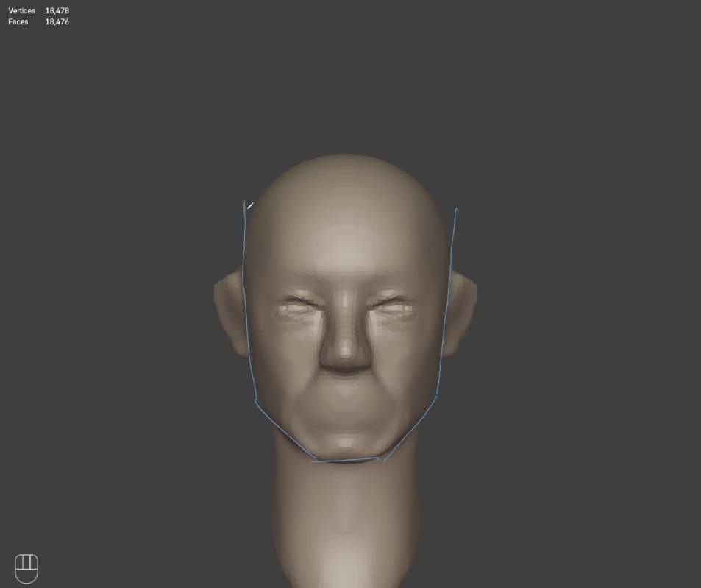Click the Faces label in stats overlay
701x588 pixels.
18,21
